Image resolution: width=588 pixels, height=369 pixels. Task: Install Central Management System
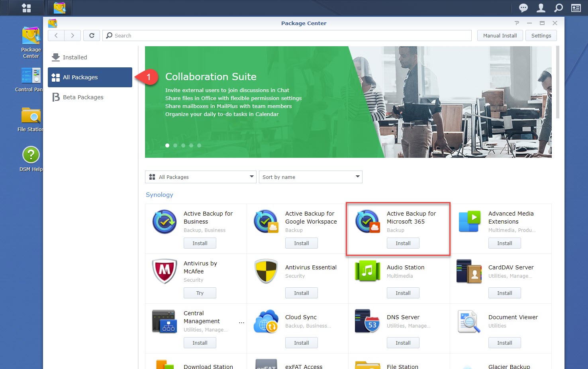(x=200, y=343)
